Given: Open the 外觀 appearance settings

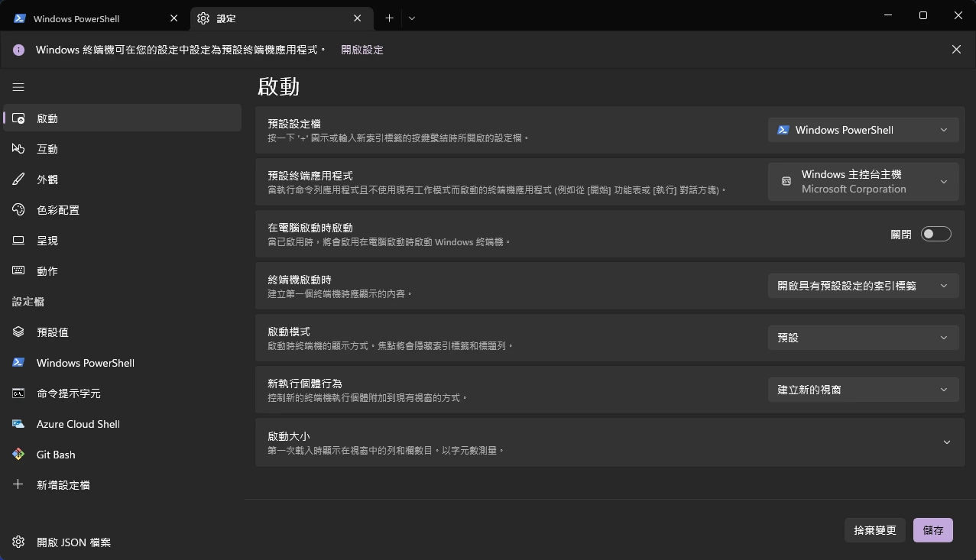Looking at the screenshot, I should point(47,180).
